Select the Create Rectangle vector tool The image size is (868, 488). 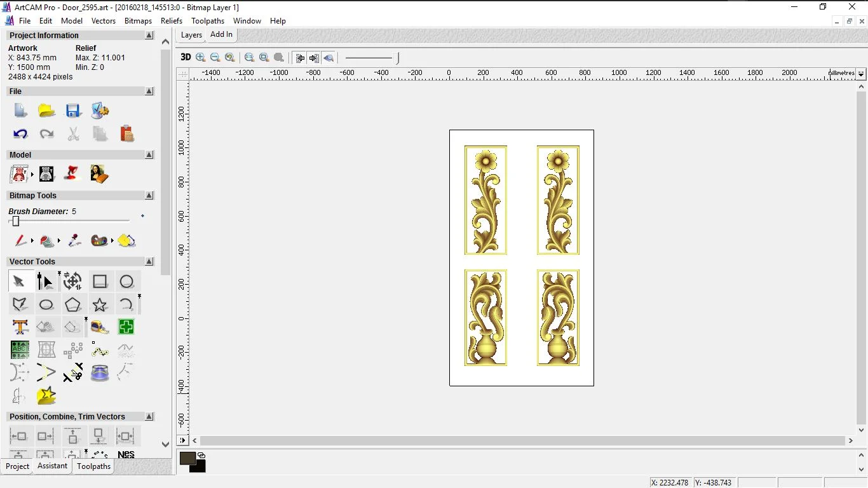(100, 281)
